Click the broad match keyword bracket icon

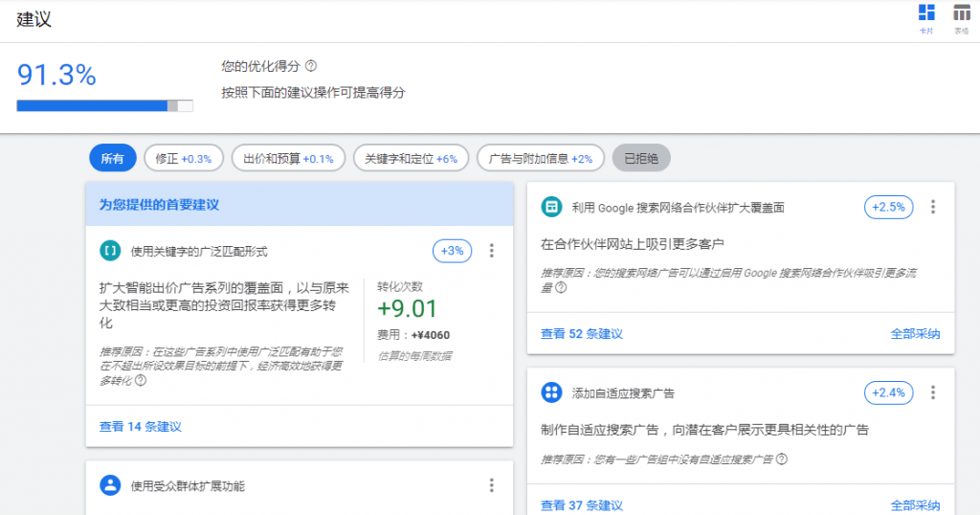(111, 251)
